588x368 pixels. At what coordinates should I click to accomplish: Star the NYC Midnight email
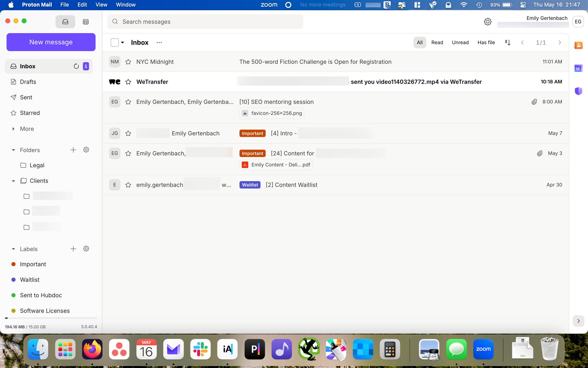coord(128,62)
